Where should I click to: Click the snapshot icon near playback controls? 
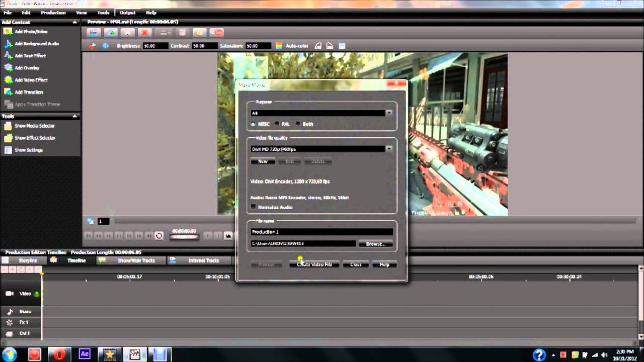tap(228, 235)
